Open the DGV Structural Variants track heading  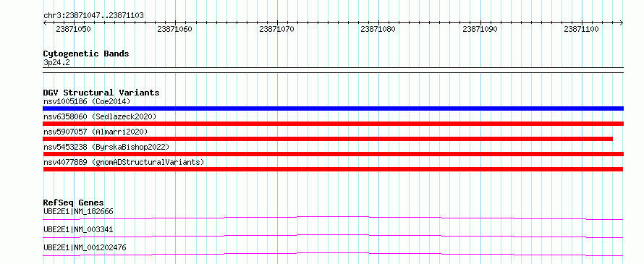click(101, 93)
